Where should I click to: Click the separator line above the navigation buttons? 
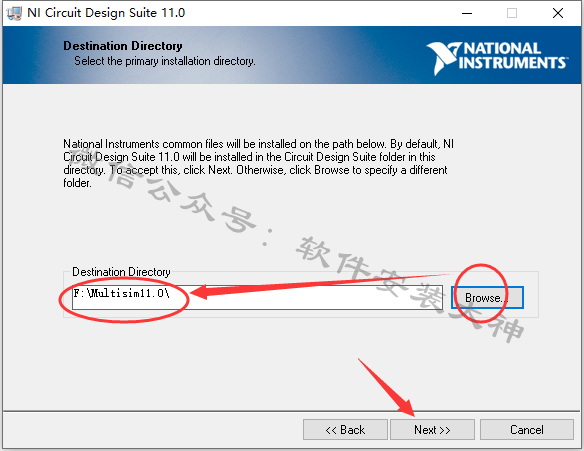pos(292,411)
